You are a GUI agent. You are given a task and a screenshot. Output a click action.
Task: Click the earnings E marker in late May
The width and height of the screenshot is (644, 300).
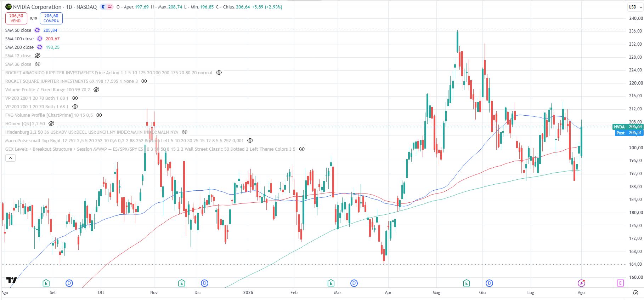(x=467, y=283)
